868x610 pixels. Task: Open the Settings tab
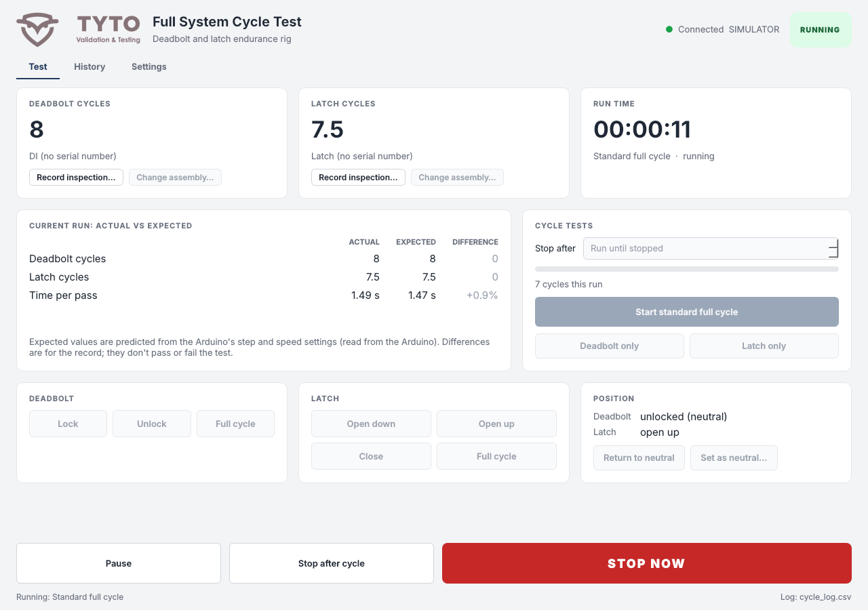point(149,66)
